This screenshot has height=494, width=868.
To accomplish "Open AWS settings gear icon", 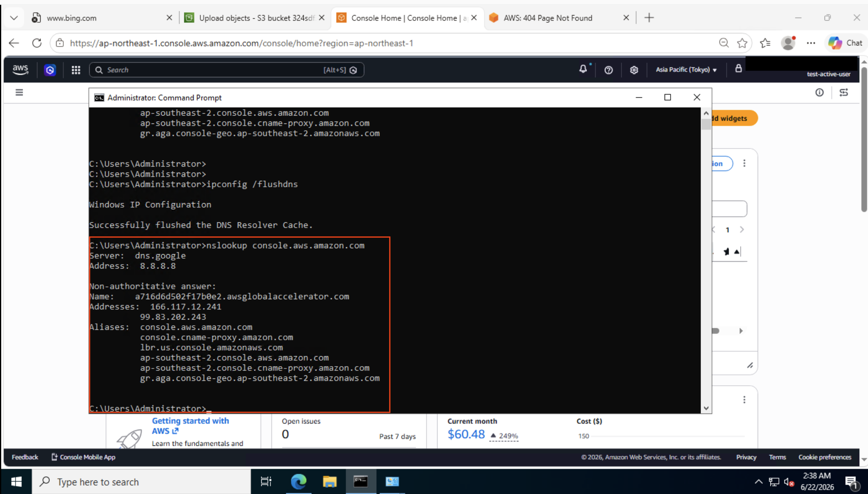I will 634,70.
